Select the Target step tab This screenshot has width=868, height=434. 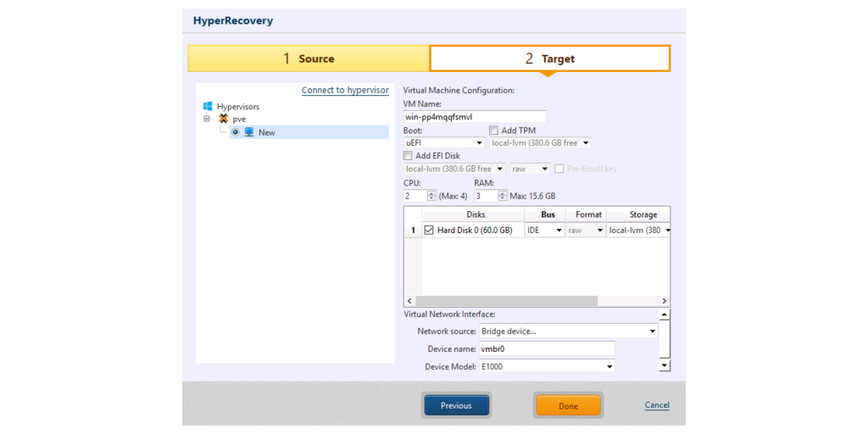549,58
